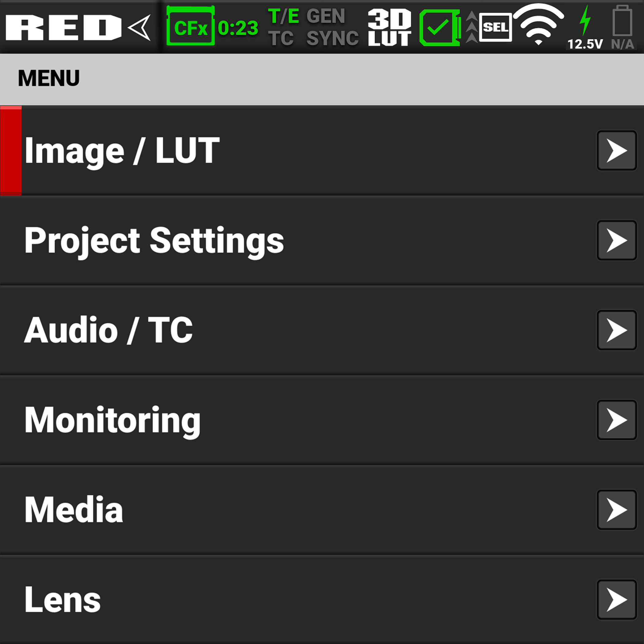This screenshot has width=644, height=644.
Task: Tap the CFx media card icon
Action: [x=190, y=27]
